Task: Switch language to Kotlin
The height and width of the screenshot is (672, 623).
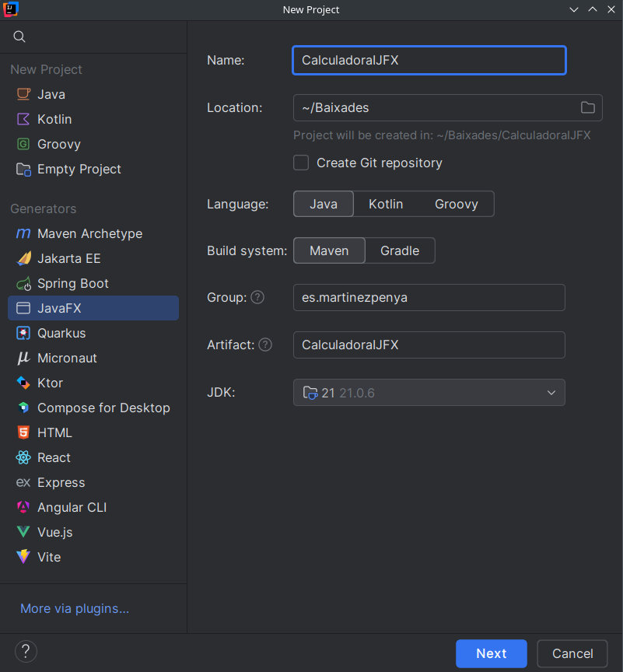Action: (x=386, y=204)
